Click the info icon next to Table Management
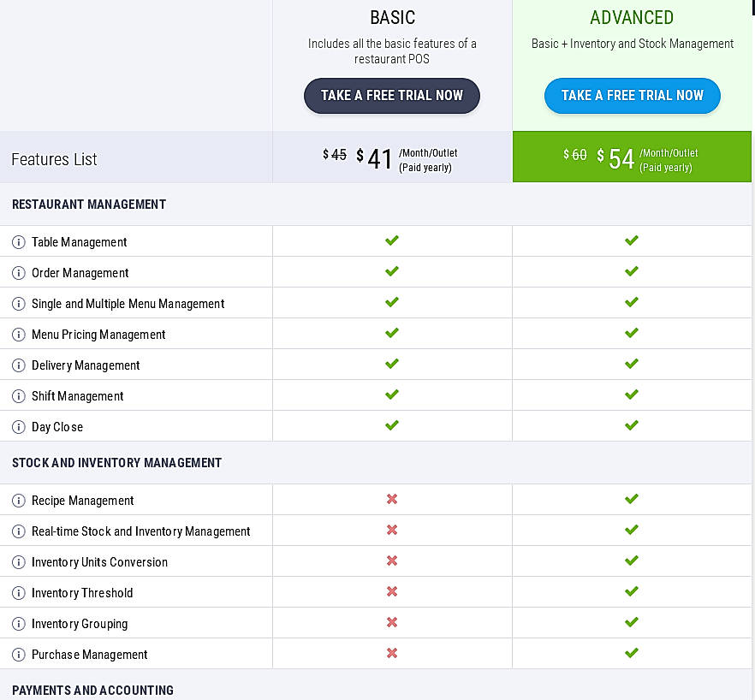The height and width of the screenshot is (700, 755). click(19, 242)
